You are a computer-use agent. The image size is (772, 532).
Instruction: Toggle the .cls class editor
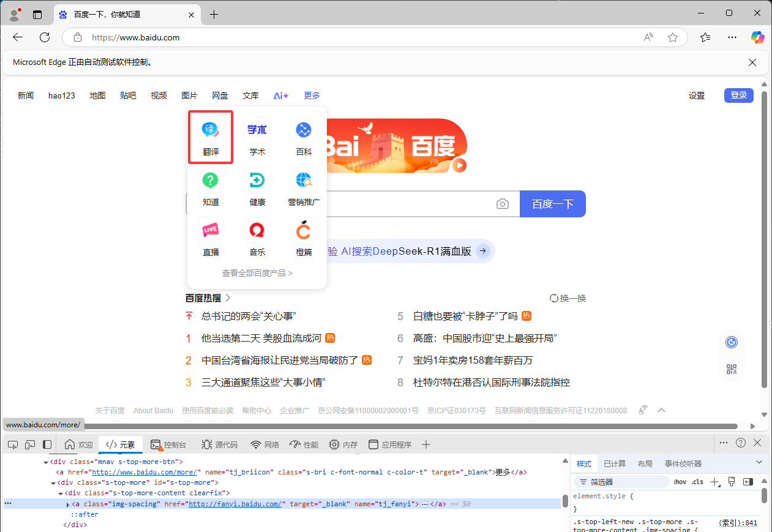click(x=697, y=482)
